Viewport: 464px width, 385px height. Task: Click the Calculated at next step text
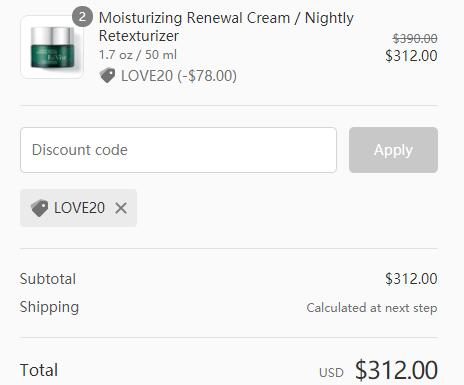(372, 308)
